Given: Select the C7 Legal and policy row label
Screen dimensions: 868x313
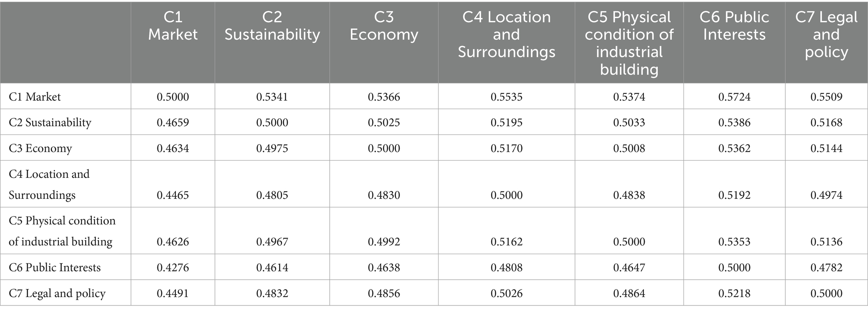Looking at the screenshot, I should (57, 293).
